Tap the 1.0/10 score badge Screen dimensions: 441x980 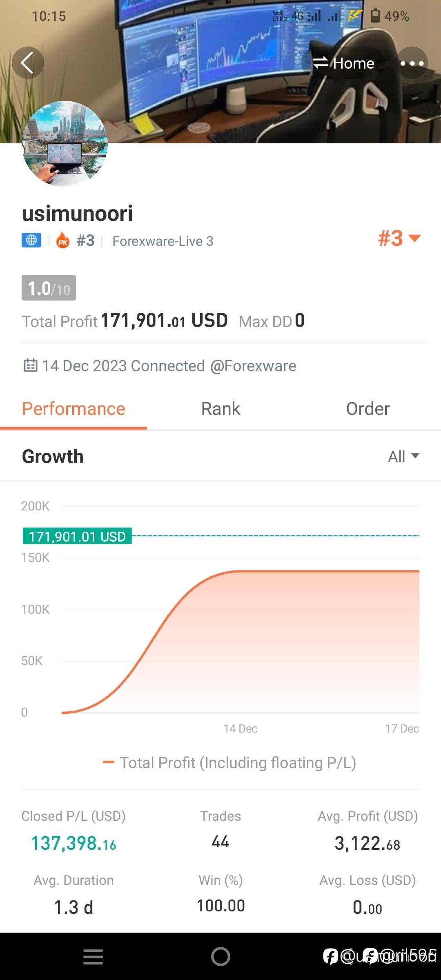pos(49,288)
